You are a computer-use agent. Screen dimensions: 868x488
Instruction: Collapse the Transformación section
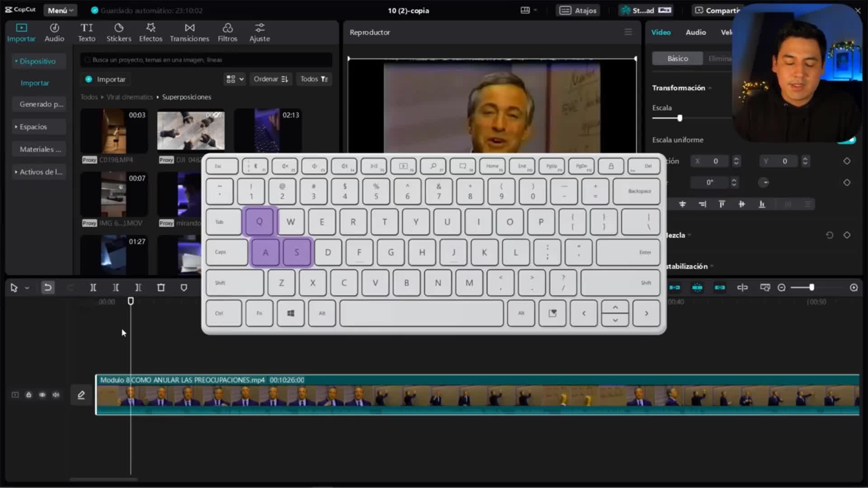pyautogui.click(x=710, y=88)
